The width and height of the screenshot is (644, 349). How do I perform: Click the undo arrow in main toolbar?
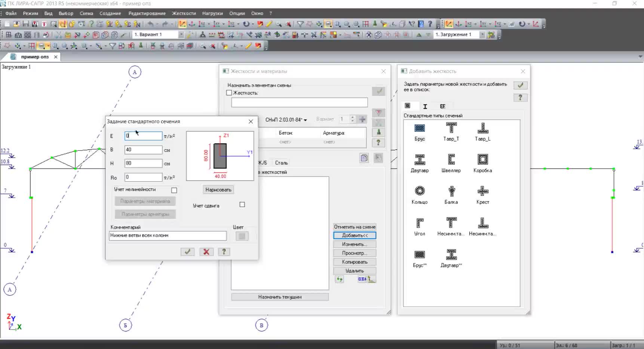150,24
